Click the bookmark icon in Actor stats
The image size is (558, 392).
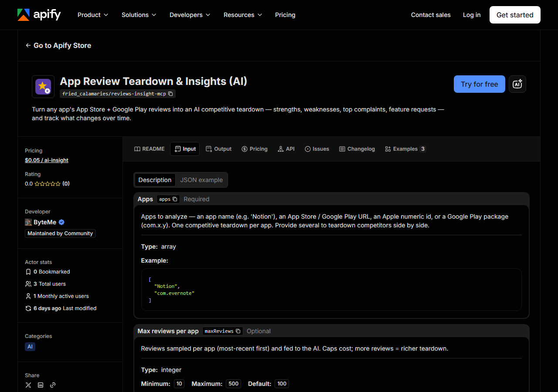click(28, 272)
